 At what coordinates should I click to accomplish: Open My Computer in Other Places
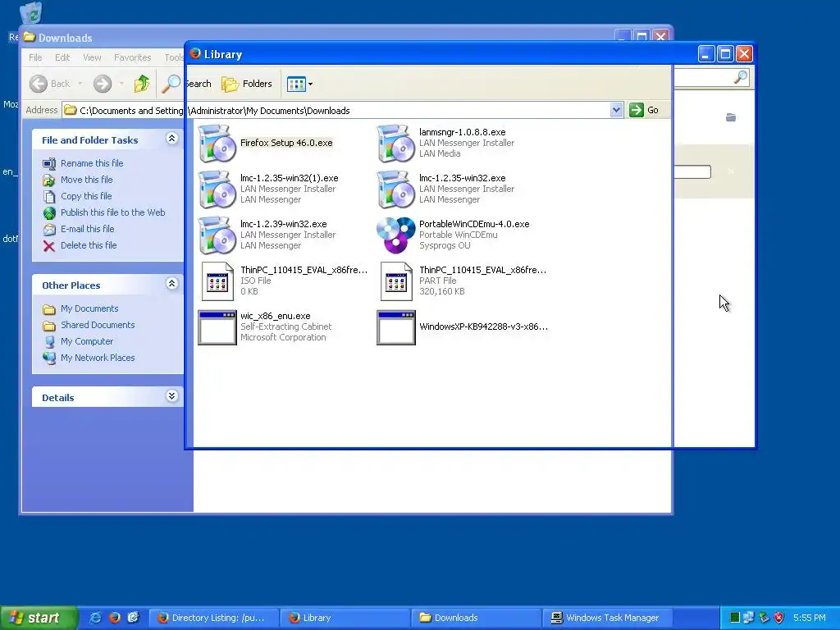pyautogui.click(x=87, y=341)
